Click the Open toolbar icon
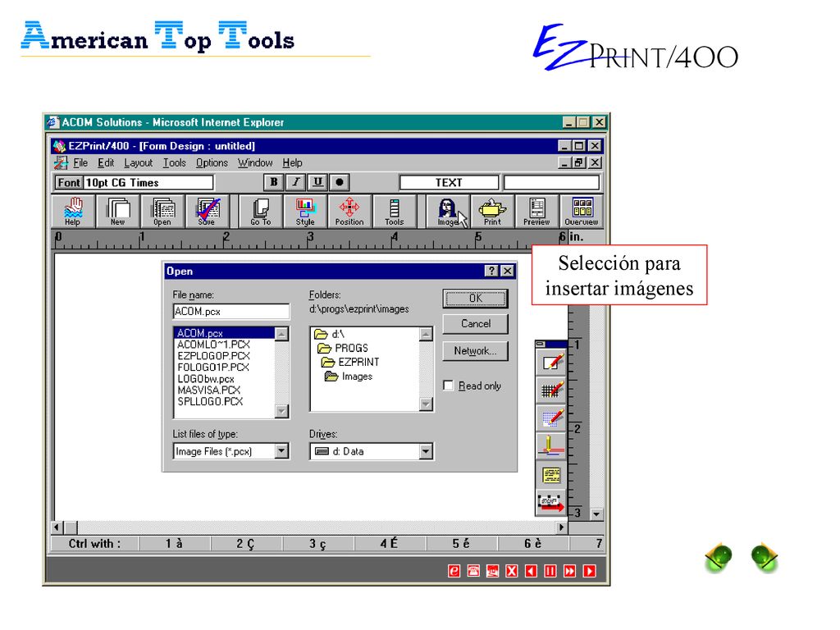This screenshot has width=840, height=630. [x=163, y=211]
